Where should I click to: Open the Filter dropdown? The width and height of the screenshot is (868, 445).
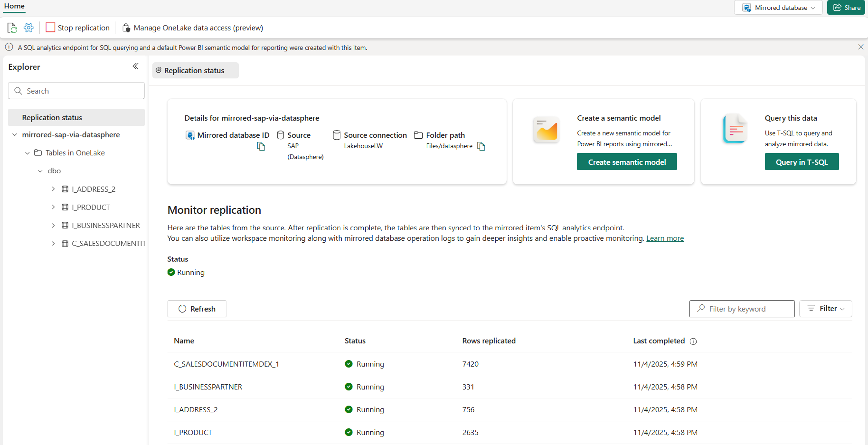coord(825,308)
